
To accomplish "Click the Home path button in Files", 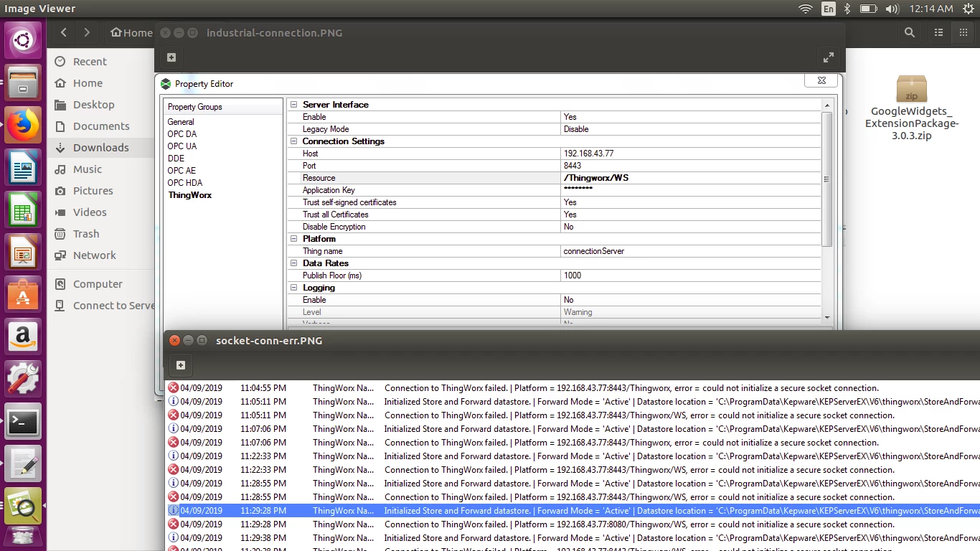I will click(x=131, y=32).
